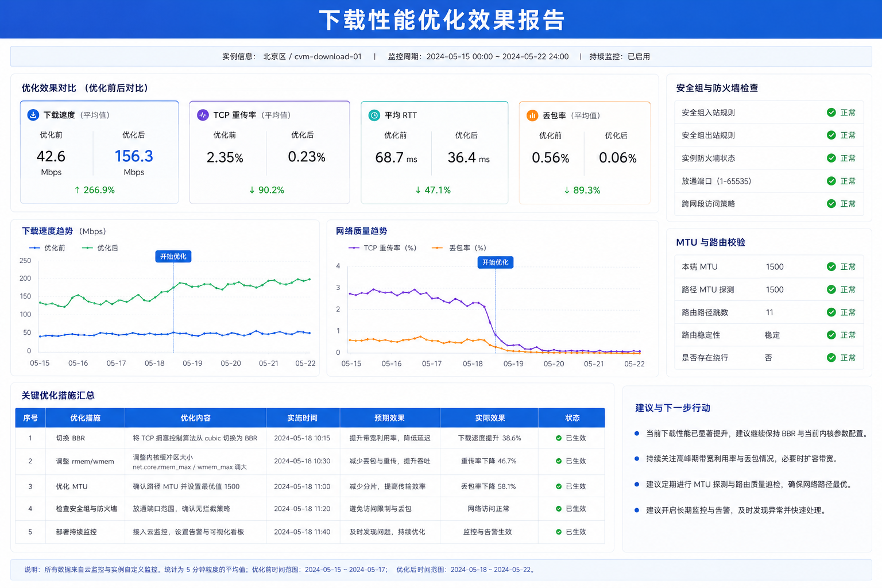The image size is (882, 588).
Task: Click the 说明 footnote text
Action: 280,570
